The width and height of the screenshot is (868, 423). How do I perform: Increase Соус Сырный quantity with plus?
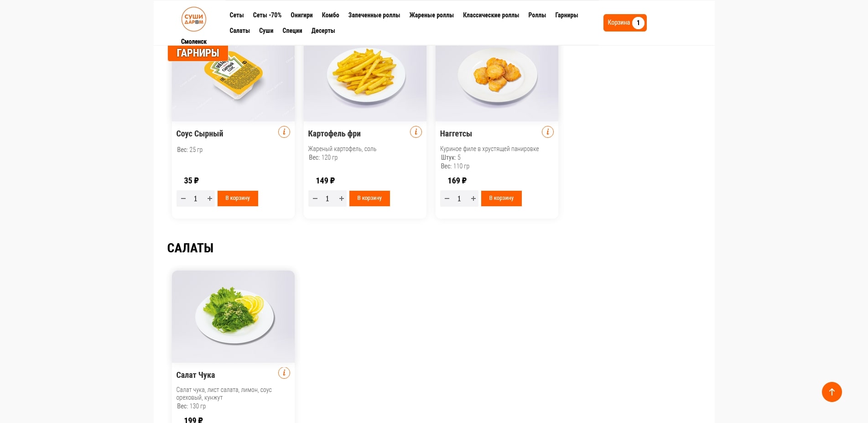click(210, 198)
